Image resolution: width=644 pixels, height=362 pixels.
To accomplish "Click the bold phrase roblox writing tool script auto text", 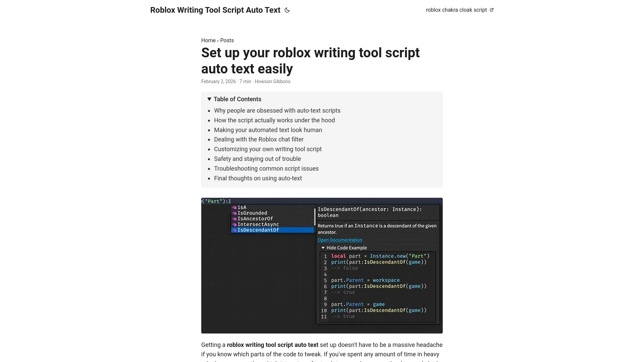I will click(x=272, y=345).
